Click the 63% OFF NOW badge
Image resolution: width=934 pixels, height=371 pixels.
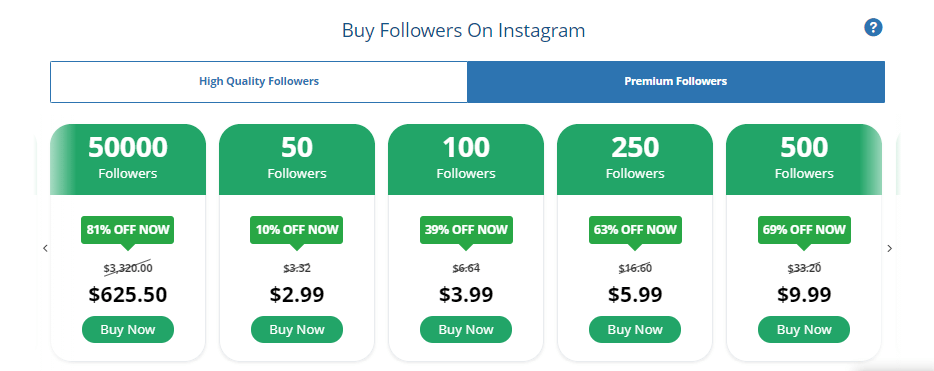[x=635, y=230]
